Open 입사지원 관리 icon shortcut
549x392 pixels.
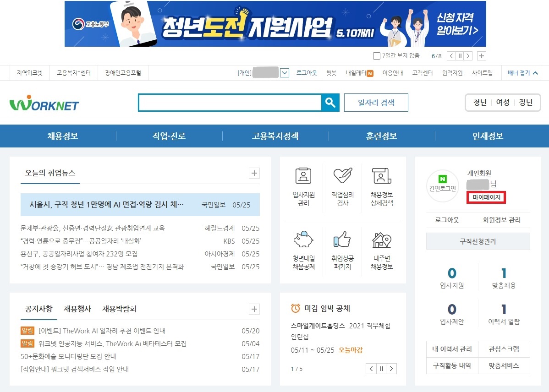click(303, 186)
